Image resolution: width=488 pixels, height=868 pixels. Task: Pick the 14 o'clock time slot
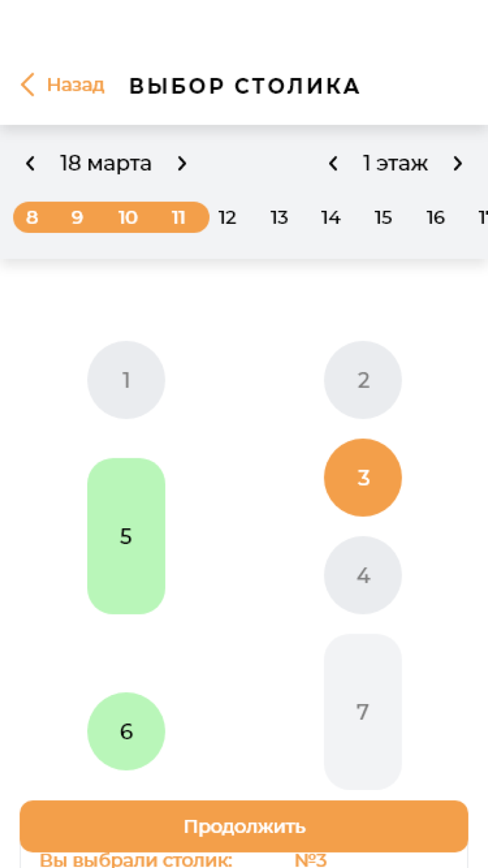pyautogui.click(x=331, y=218)
